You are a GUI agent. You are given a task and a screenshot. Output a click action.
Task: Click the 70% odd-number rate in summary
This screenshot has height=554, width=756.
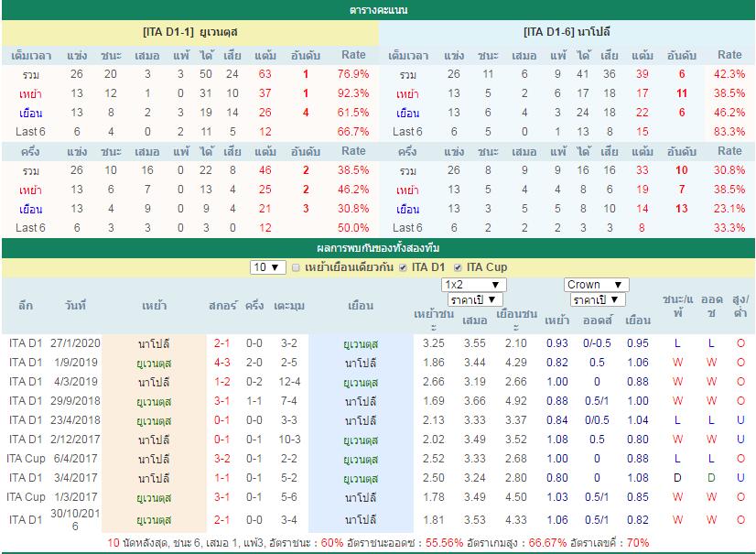[x=638, y=543]
